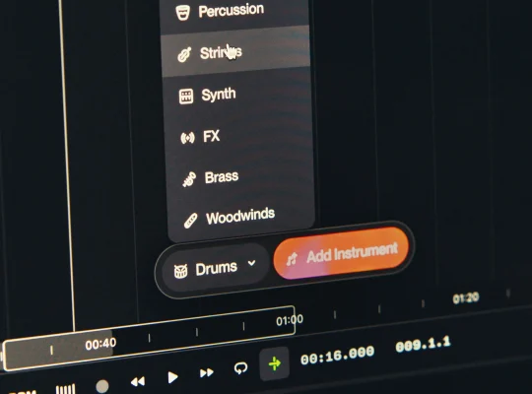Toggle the record circle button
Image resolution: width=532 pixels, height=394 pixels.
(102, 386)
